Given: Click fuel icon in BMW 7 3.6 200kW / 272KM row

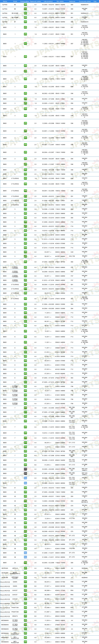Looking at the screenshot, I should click(x=25, y=408).
